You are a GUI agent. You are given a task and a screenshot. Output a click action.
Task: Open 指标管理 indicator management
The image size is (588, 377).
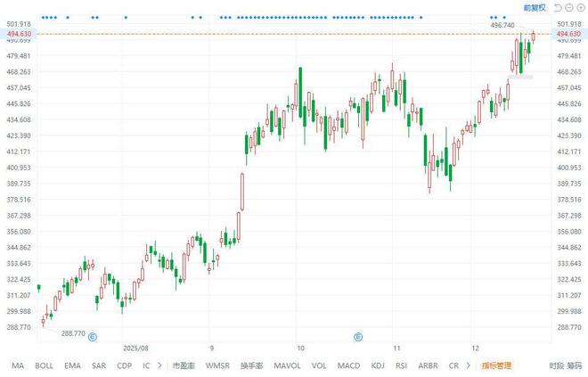(x=496, y=365)
